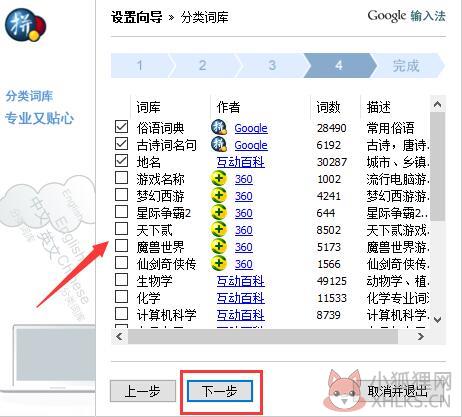462x417 pixels.
Task: Click the 360 icon in 游戏名称 row
Action: pyautogui.click(x=219, y=179)
